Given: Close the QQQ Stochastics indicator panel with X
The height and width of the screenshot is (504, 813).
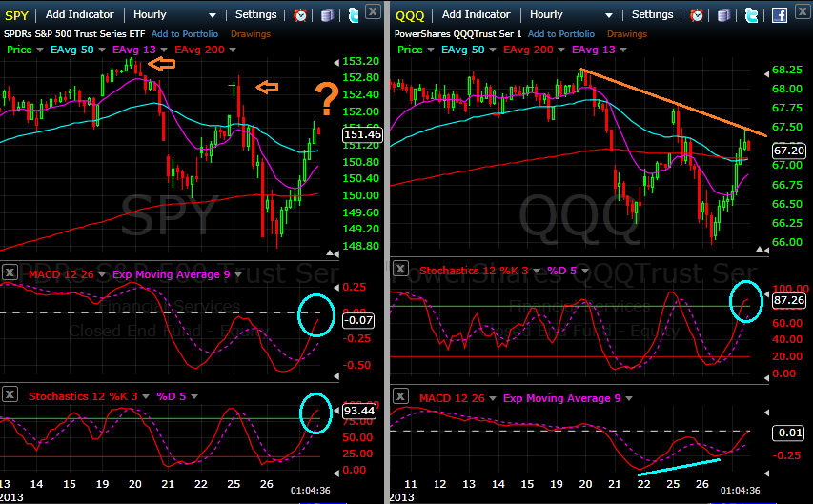Looking at the screenshot, I should 400,268.
